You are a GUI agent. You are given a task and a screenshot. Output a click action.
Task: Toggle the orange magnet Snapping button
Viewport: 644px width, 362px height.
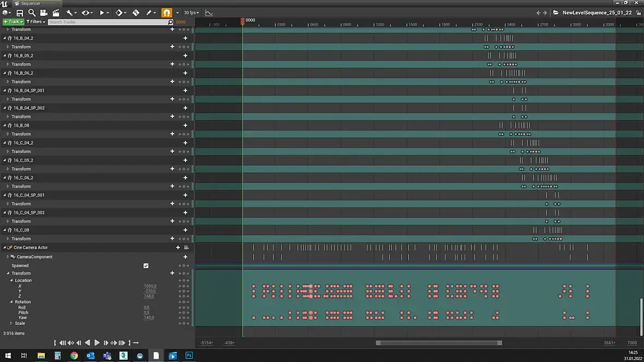coord(167,13)
